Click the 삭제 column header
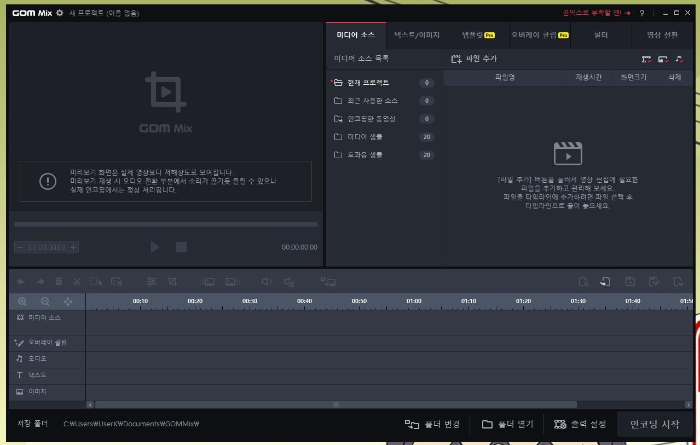This screenshot has width=700, height=445. click(x=674, y=77)
